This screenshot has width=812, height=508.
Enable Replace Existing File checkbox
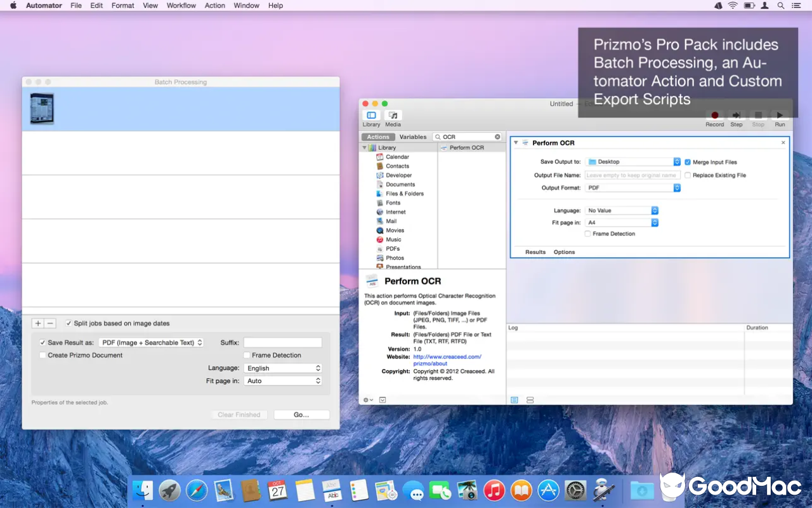688,175
